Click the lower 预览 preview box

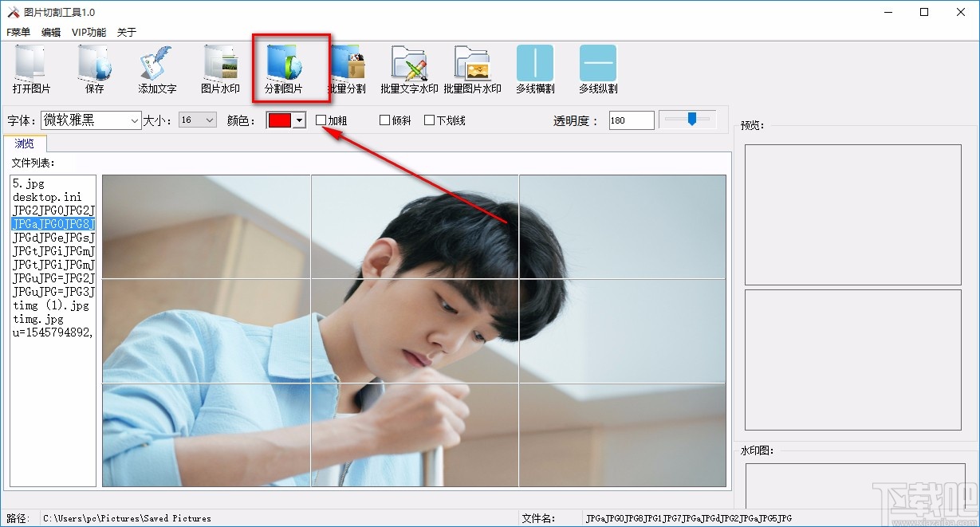tap(852, 360)
